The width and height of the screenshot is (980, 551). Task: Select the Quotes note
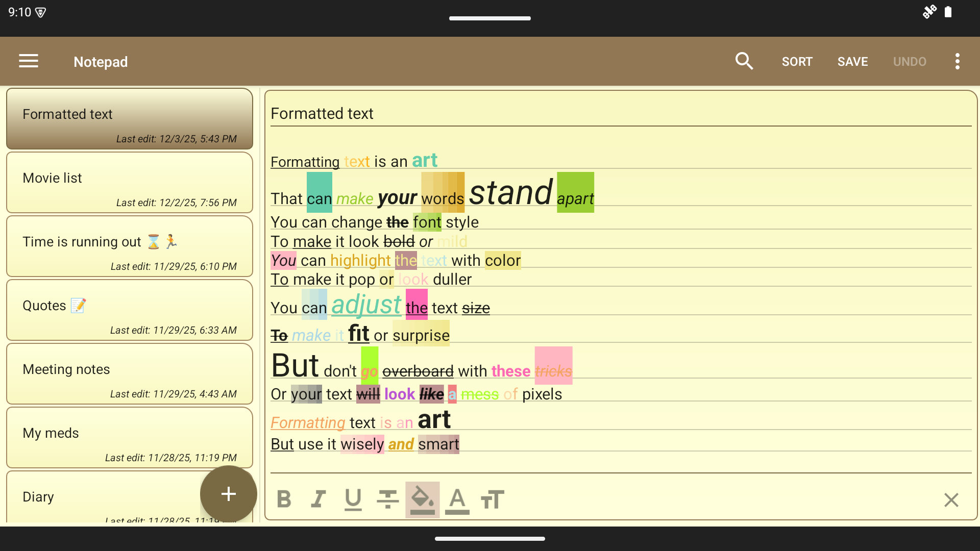[130, 310]
